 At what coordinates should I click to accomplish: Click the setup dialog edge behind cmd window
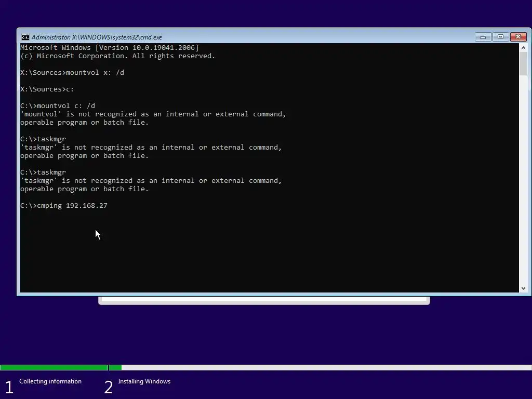tap(264, 300)
